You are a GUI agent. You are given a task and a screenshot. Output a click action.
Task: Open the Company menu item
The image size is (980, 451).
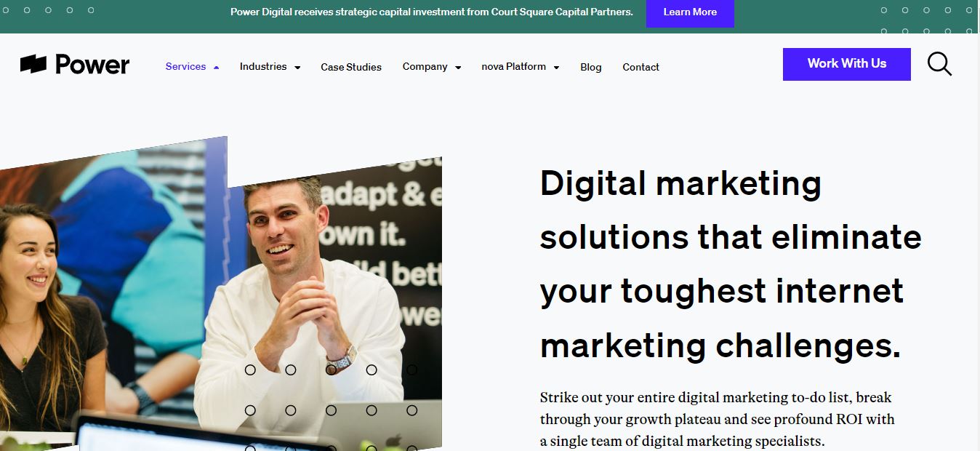pos(425,66)
